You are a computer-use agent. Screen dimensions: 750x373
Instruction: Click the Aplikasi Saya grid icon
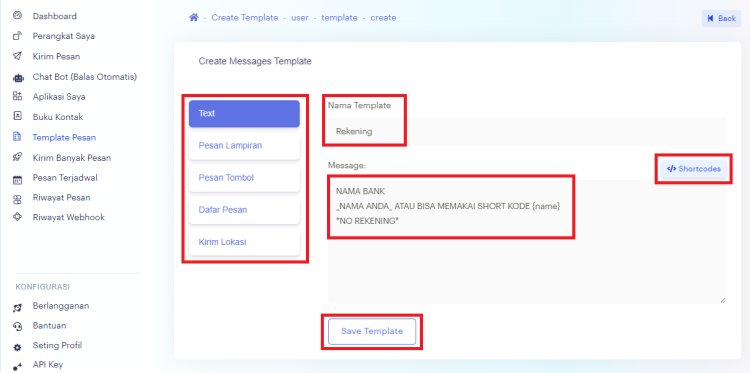(x=17, y=96)
